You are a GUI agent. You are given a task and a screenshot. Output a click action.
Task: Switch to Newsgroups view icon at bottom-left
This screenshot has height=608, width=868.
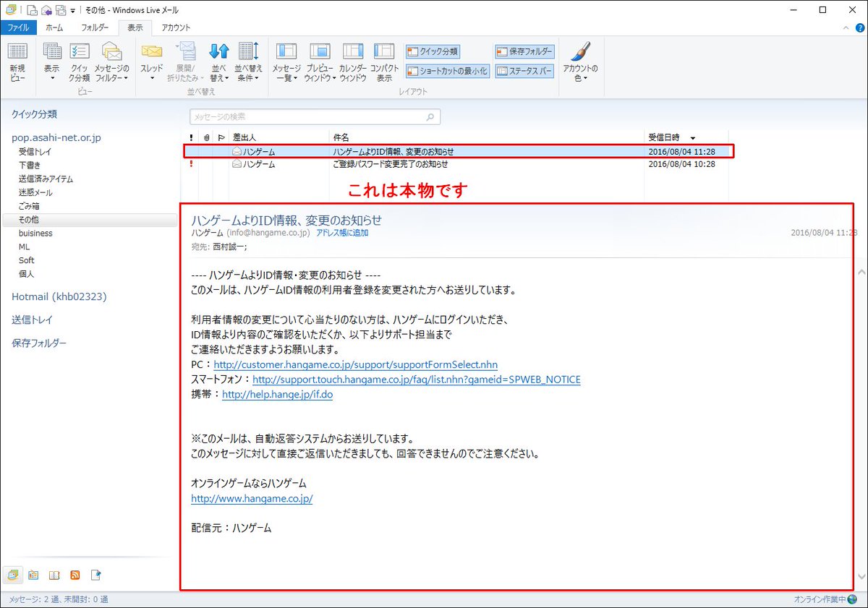[x=95, y=575]
